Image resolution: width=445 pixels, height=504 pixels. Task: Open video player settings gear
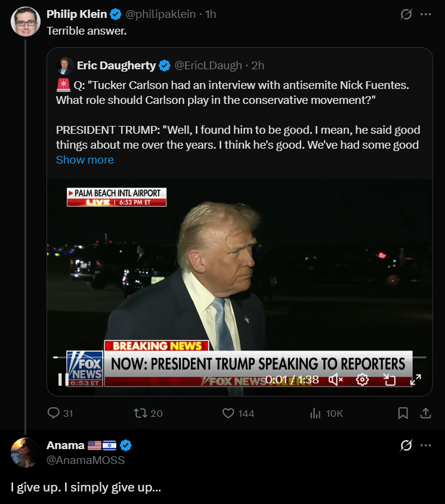pyautogui.click(x=363, y=379)
